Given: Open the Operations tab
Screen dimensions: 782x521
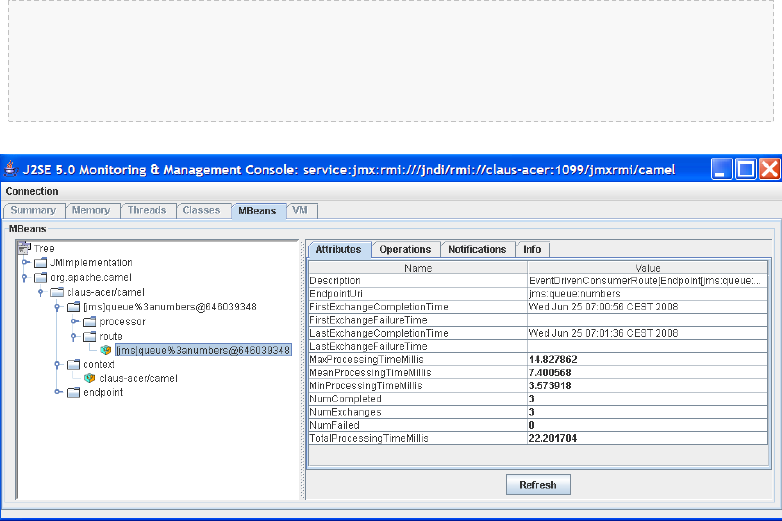Looking at the screenshot, I should coord(405,249).
